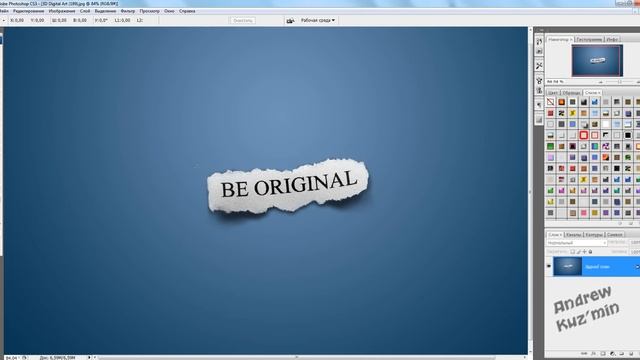Create a new adjustment layer icon
This screenshot has width=640, height=360.
(x=612, y=353)
